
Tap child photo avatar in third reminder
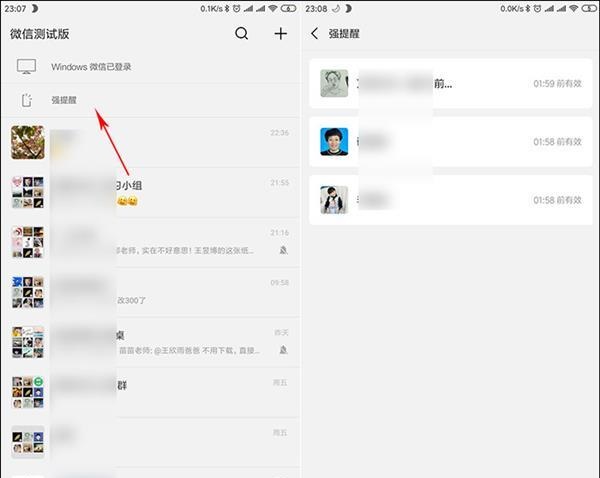click(334, 200)
